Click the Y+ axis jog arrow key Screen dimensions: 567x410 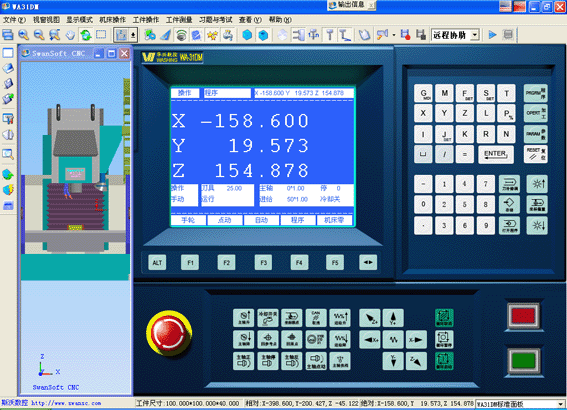point(393,318)
